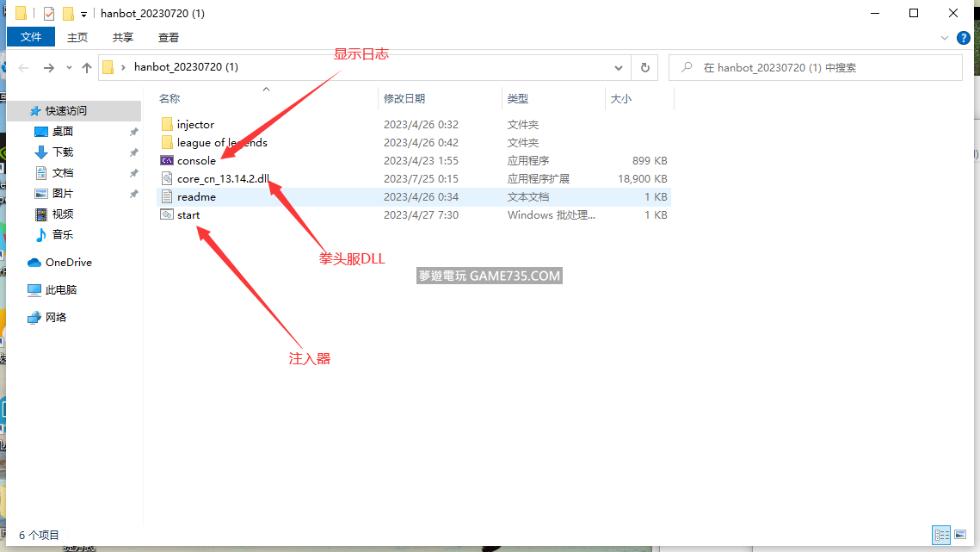The width and height of the screenshot is (980, 552).
Task: Select the start batch file icon
Action: 167,214
